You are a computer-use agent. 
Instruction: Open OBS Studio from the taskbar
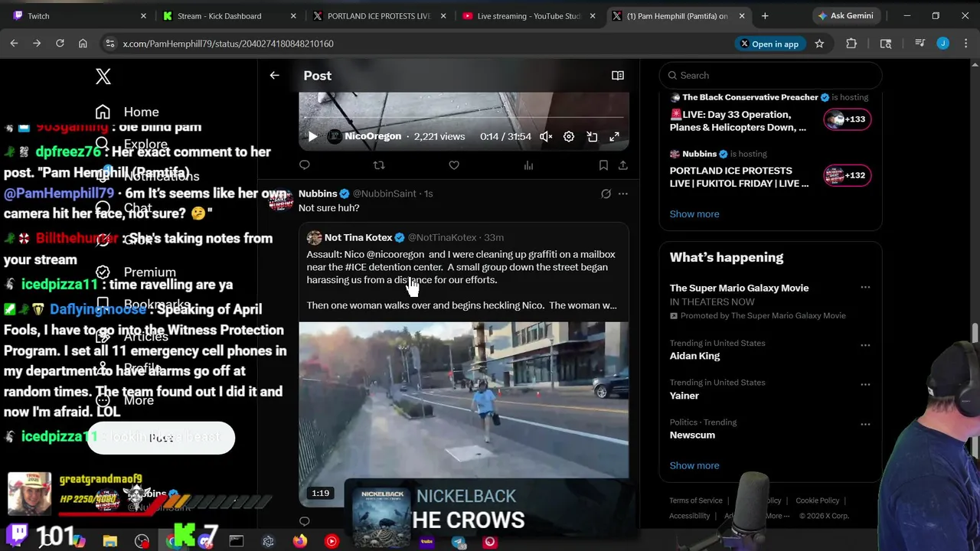click(x=142, y=542)
